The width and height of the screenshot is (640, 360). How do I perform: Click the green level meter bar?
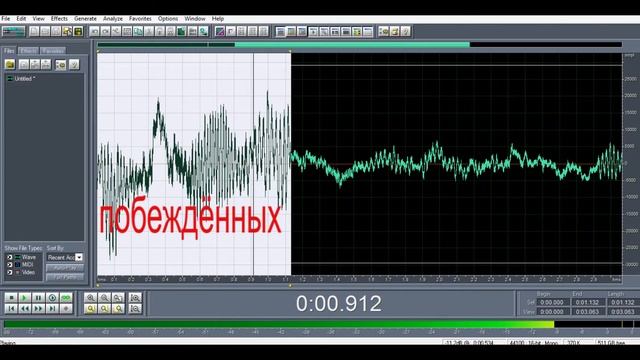[279, 324]
